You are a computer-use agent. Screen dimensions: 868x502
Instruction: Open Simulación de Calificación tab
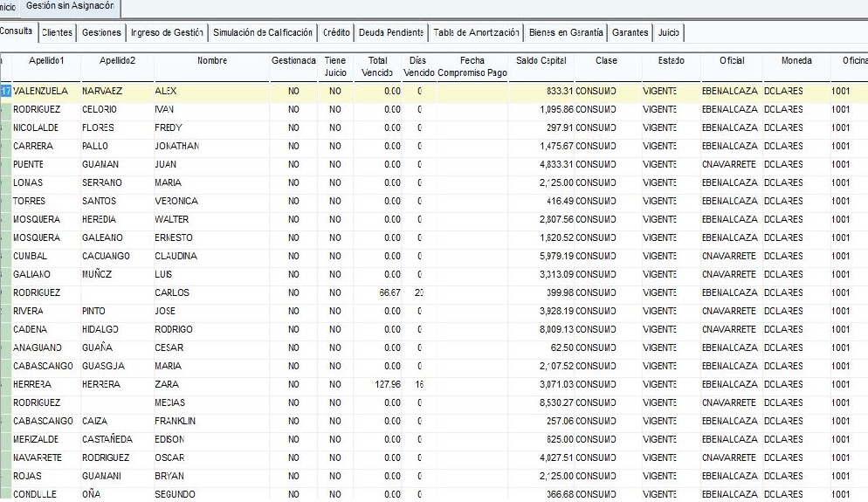tap(263, 32)
